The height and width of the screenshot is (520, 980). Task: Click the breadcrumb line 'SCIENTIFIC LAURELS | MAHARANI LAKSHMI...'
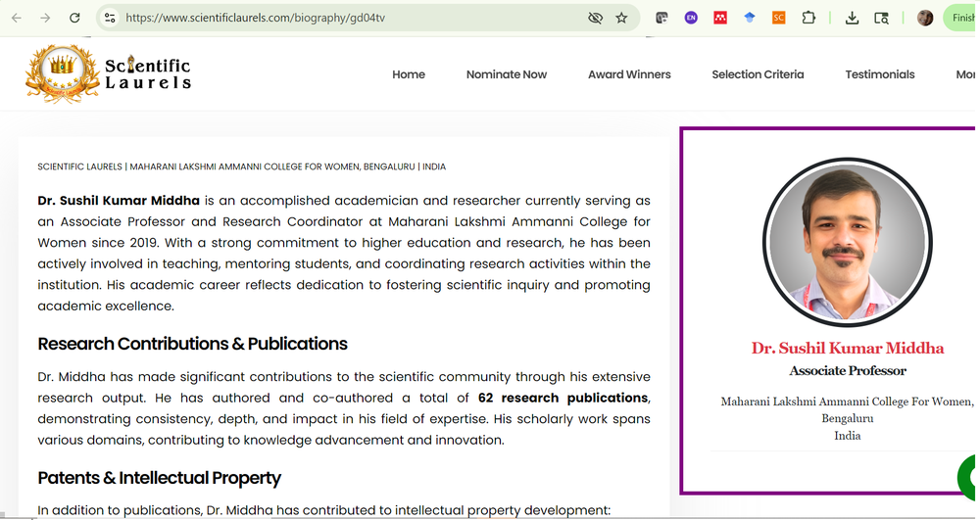[242, 166]
